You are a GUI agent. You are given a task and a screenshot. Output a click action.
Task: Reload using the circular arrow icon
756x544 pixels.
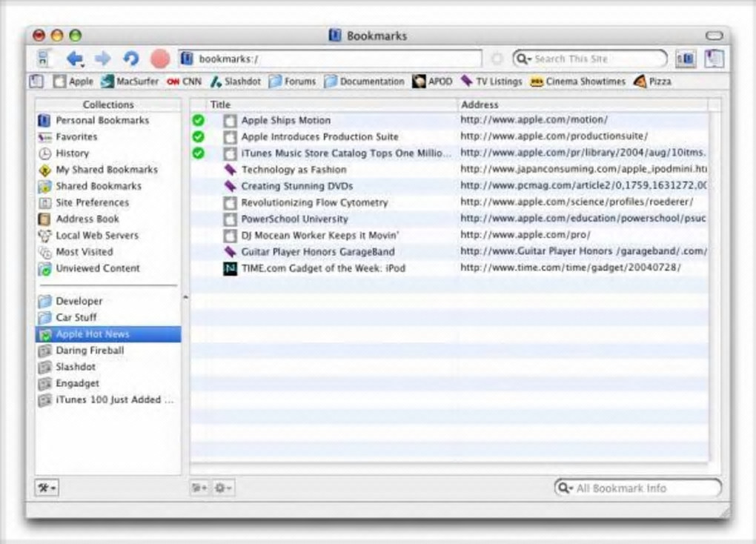[x=130, y=59]
